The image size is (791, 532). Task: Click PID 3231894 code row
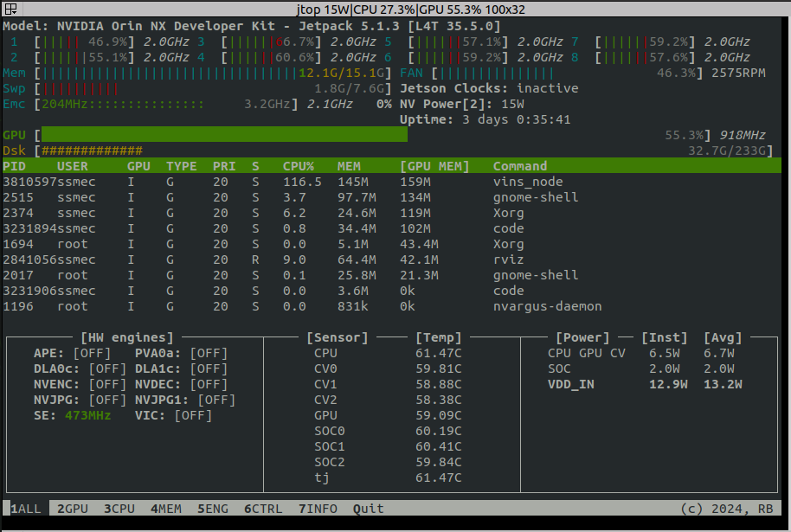(391, 228)
